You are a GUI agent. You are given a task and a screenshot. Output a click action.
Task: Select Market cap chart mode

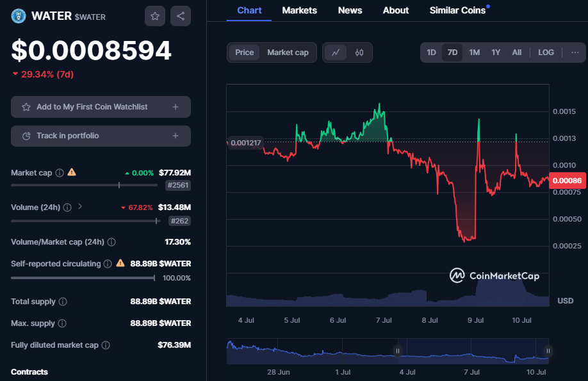pyautogui.click(x=288, y=53)
